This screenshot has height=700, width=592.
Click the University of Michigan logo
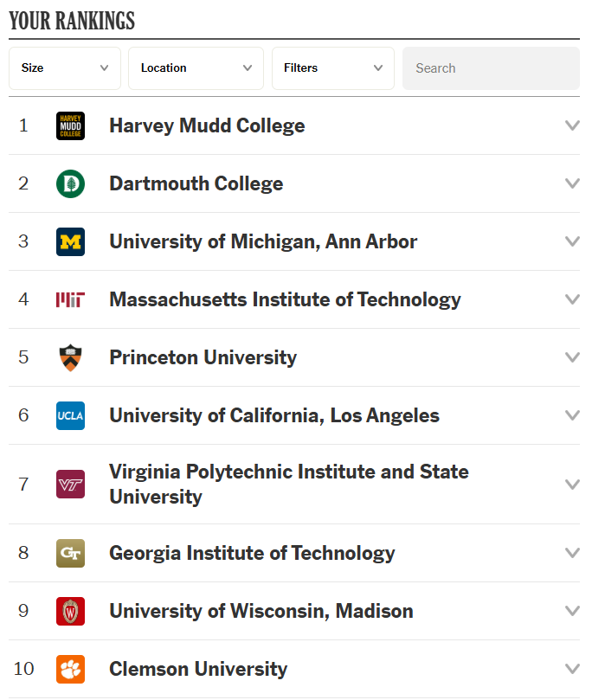(70, 241)
